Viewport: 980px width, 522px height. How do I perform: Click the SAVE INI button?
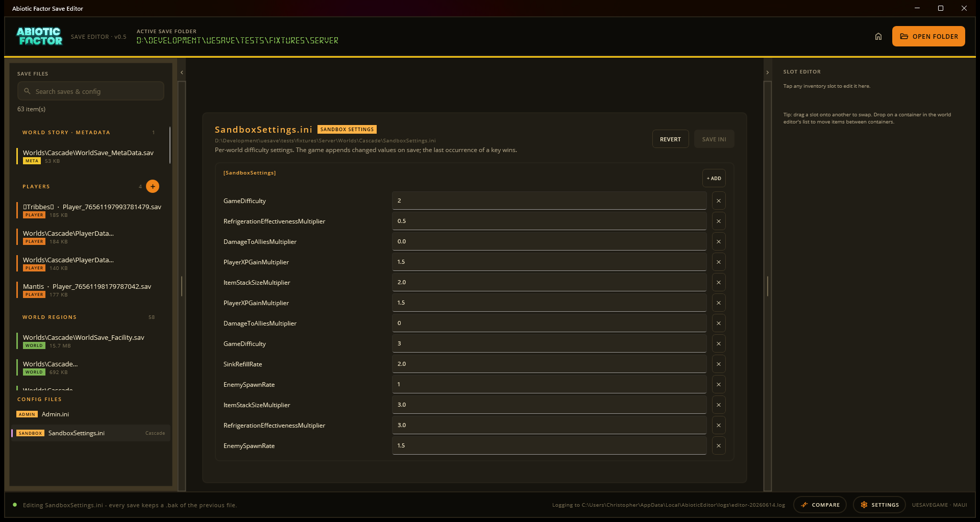[714, 139]
